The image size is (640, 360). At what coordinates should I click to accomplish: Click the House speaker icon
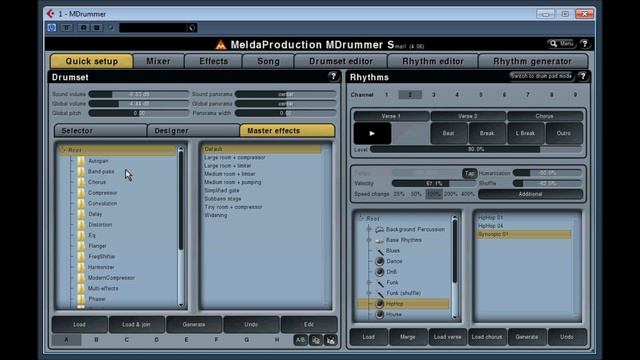tap(380, 314)
